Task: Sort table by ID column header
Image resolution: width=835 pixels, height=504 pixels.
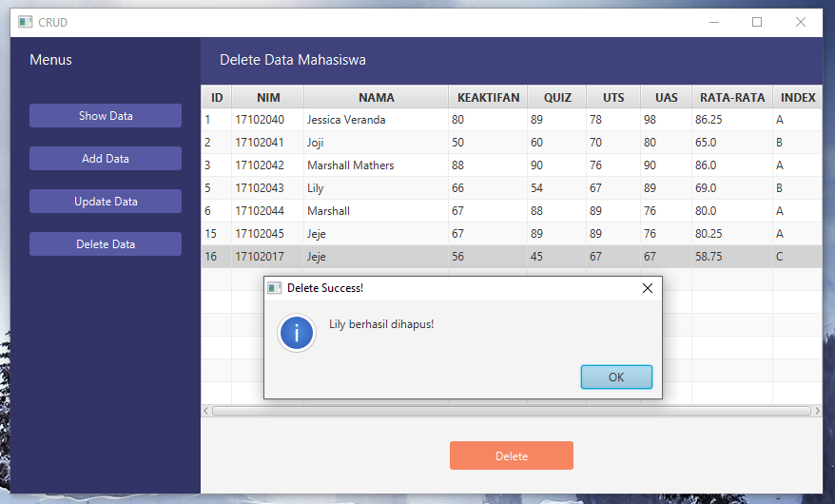Action: (x=217, y=97)
